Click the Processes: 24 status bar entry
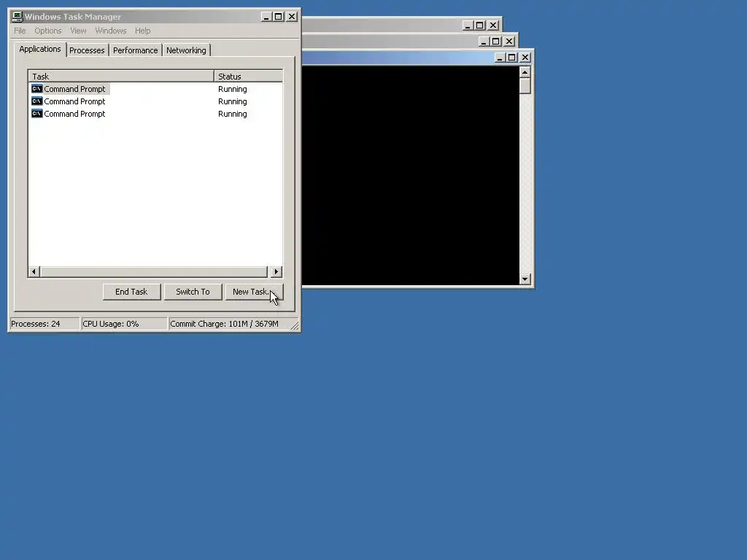Image resolution: width=747 pixels, height=560 pixels. pyautogui.click(x=44, y=324)
